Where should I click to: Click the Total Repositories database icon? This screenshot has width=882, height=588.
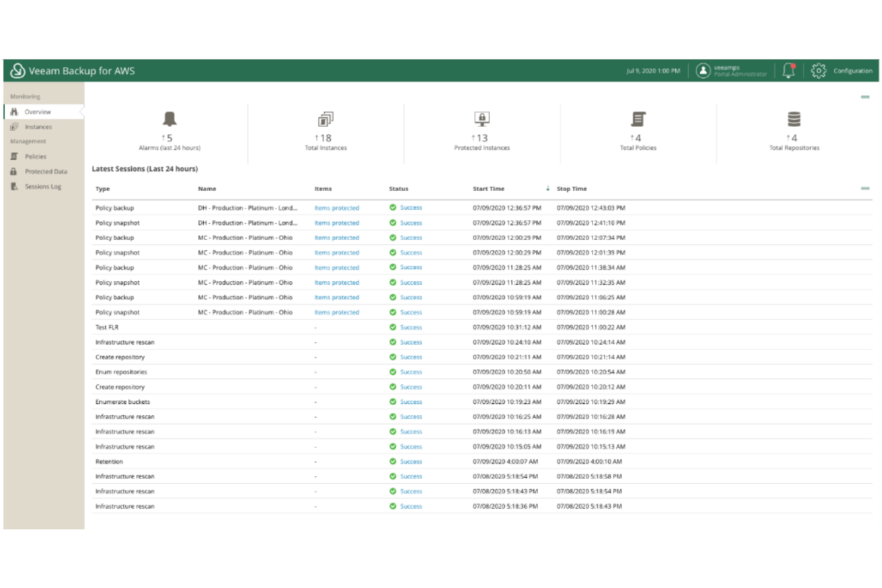click(x=793, y=118)
